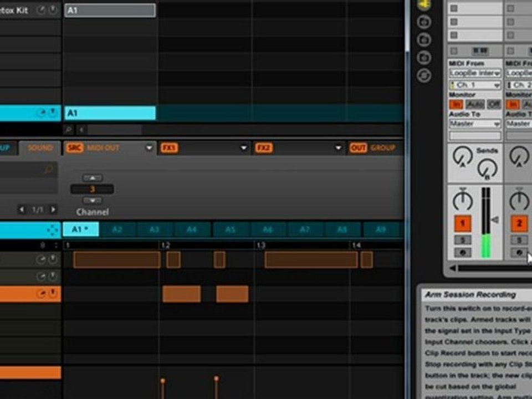Click the orange selected sound row's right icon

(x=53, y=293)
